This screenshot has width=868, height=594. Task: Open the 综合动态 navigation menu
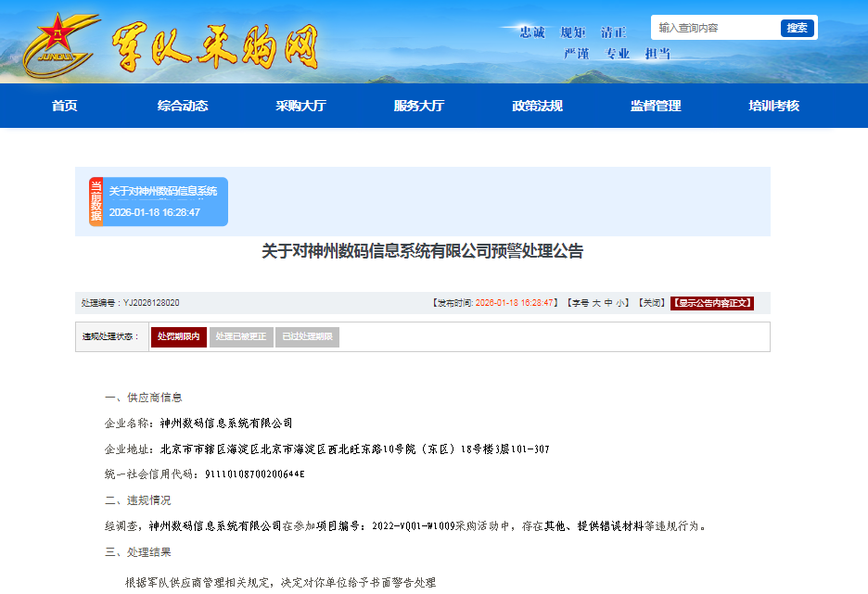point(183,106)
